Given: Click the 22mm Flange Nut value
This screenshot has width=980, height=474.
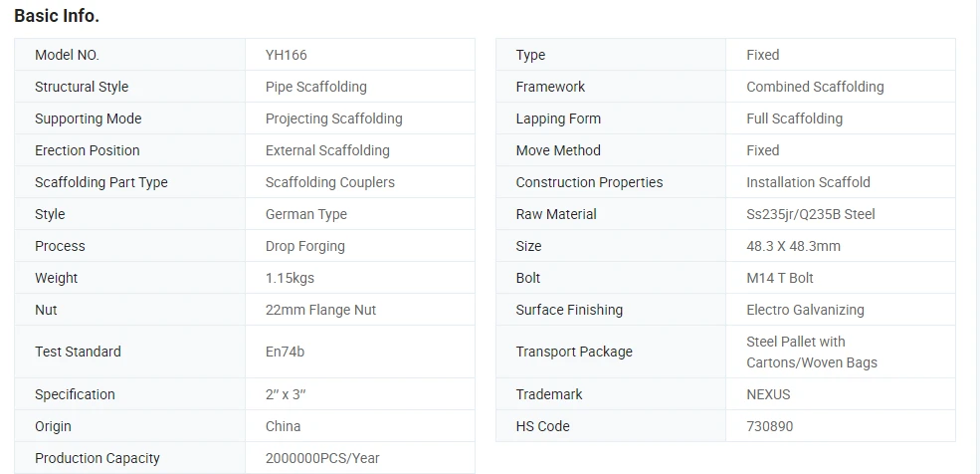Looking at the screenshot, I should coord(320,310).
